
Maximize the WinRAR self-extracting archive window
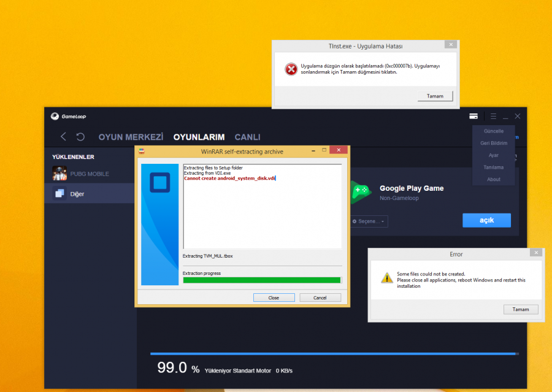click(x=324, y=150)
